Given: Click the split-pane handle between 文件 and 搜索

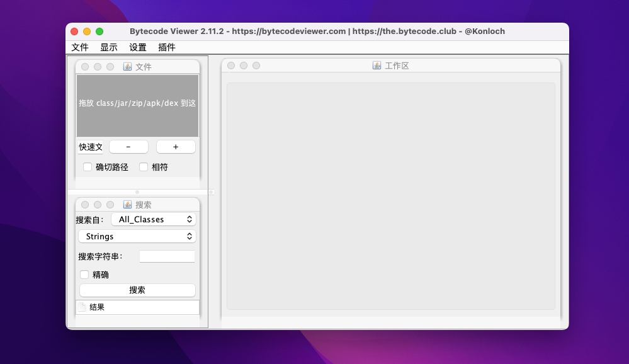Looking at the screenshot, I should tap(137, 192).
